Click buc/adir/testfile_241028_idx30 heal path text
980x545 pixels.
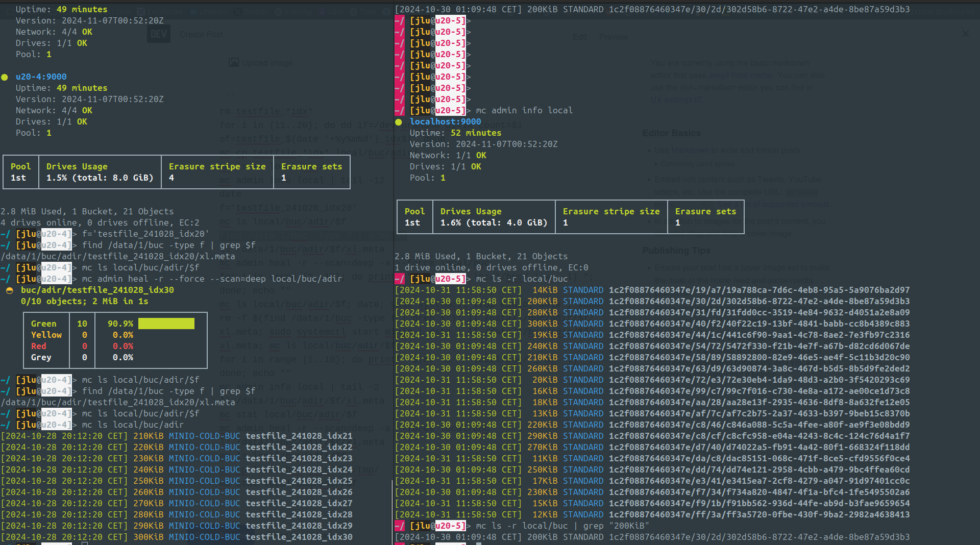(x=97, y=290)
